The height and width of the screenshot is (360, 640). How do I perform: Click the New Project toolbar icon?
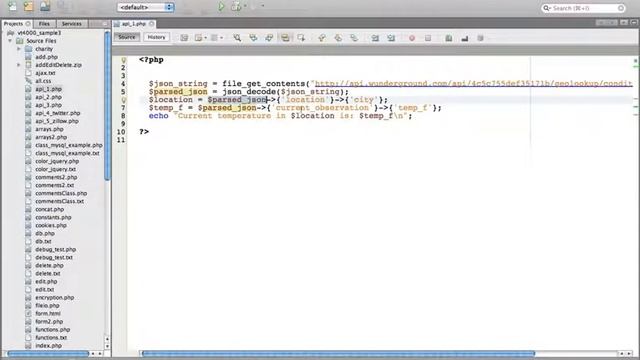[x=29, y=6]
